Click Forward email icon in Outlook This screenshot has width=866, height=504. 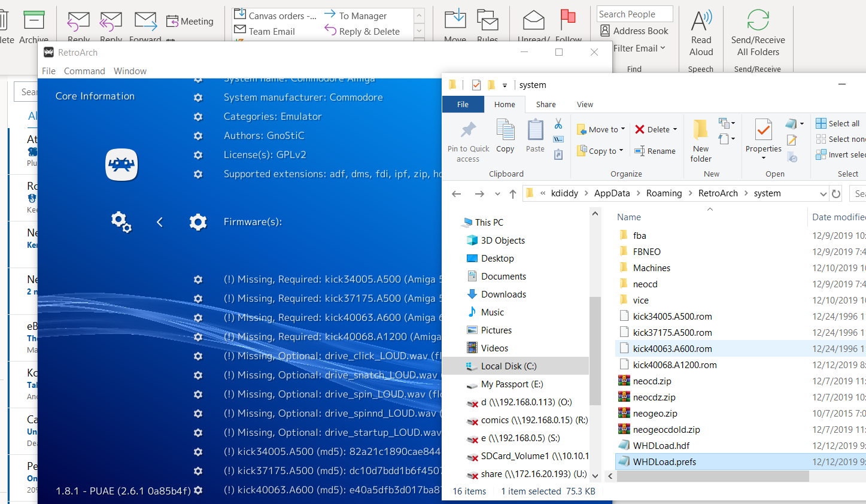tap(145, 21)
